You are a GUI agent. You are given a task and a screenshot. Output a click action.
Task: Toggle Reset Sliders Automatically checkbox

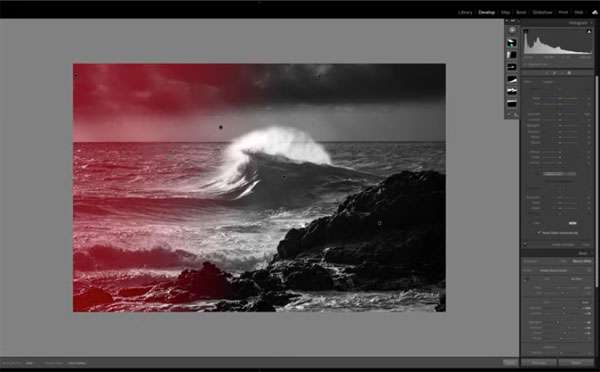pyautogui.click(x=539, y=233)
